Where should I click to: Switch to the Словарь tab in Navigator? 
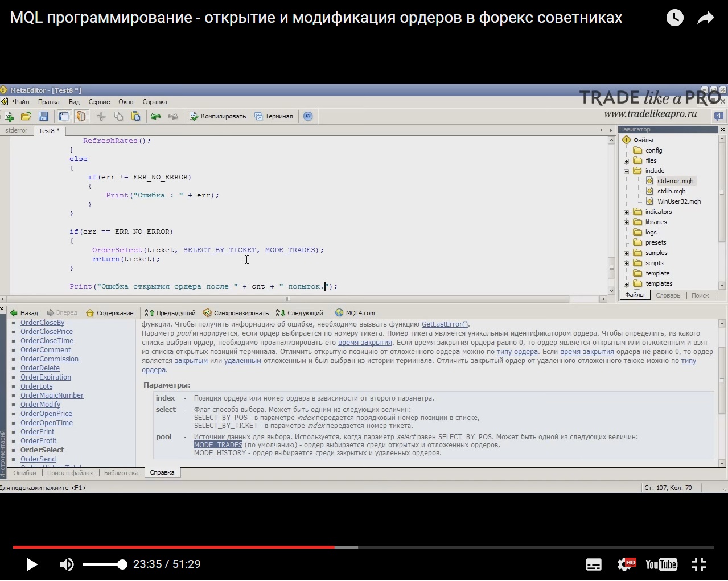[668, 295]
